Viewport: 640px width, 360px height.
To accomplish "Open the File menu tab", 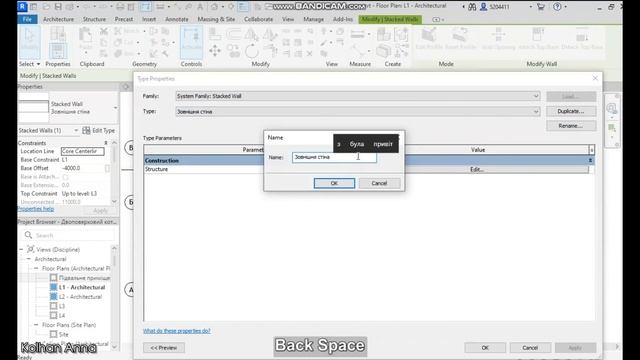I will (27, 19).
